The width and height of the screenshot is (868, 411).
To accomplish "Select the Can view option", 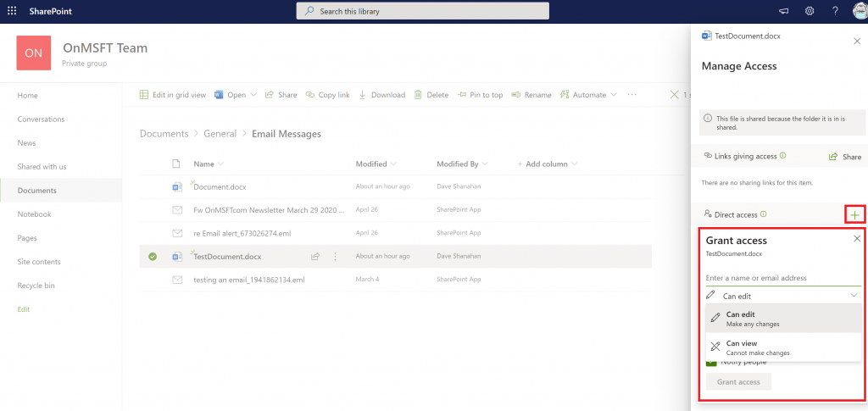I will [x=783, y=347].
